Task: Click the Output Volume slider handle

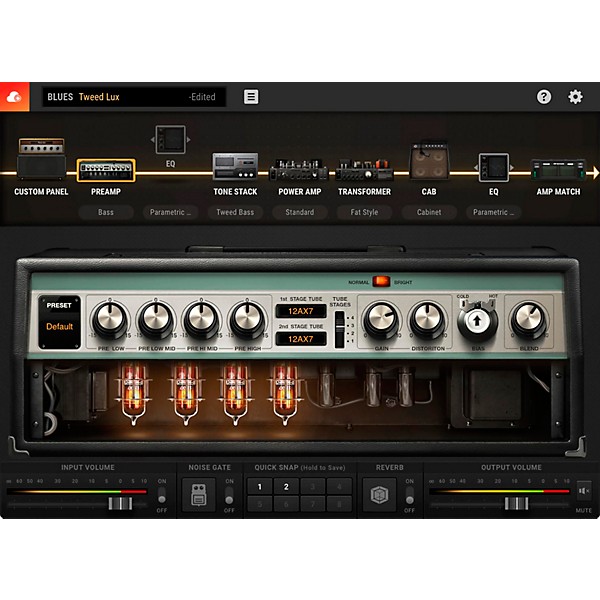Action: (517, 504)
